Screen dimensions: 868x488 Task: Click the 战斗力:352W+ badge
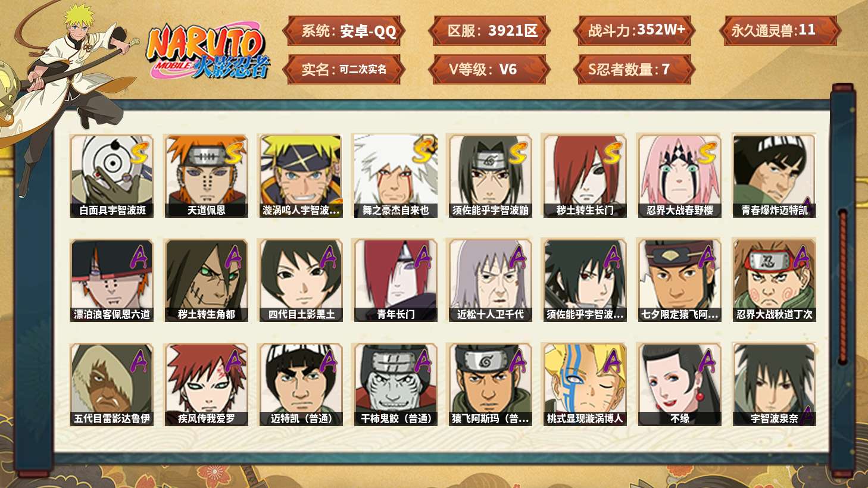(x=634, y=31)
